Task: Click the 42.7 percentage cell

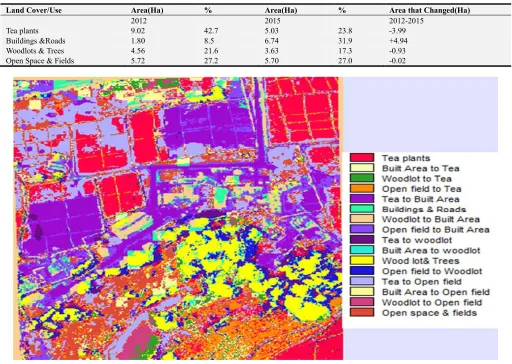Action: coord(211,31)
